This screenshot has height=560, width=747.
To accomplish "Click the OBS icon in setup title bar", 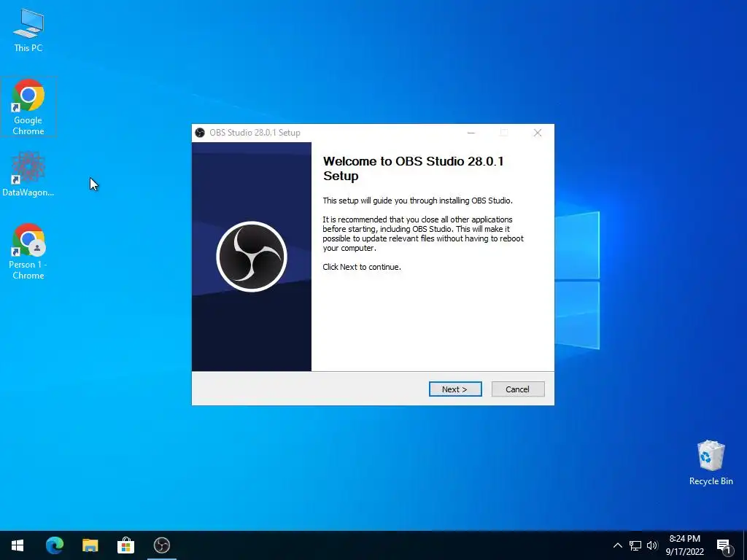I will click(x=200, y=133).
